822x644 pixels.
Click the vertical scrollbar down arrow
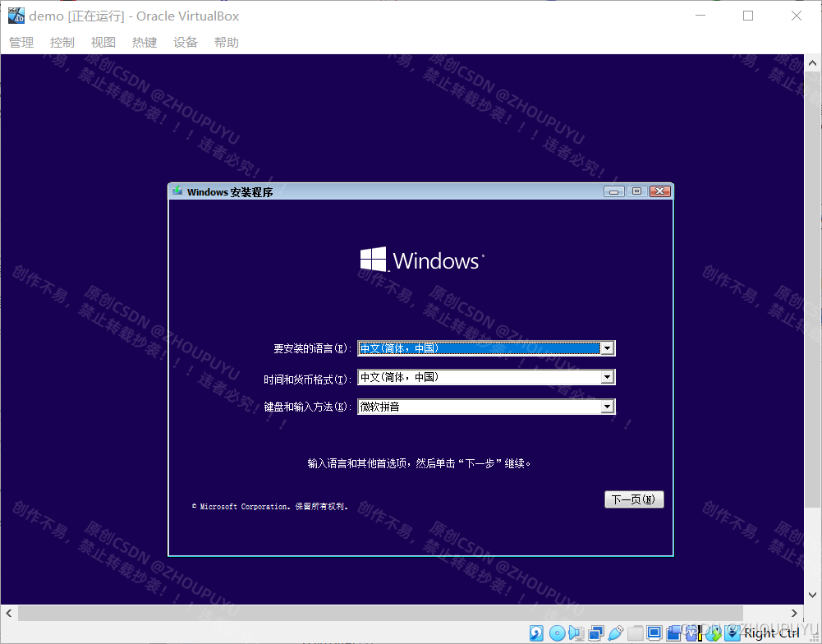813,596
